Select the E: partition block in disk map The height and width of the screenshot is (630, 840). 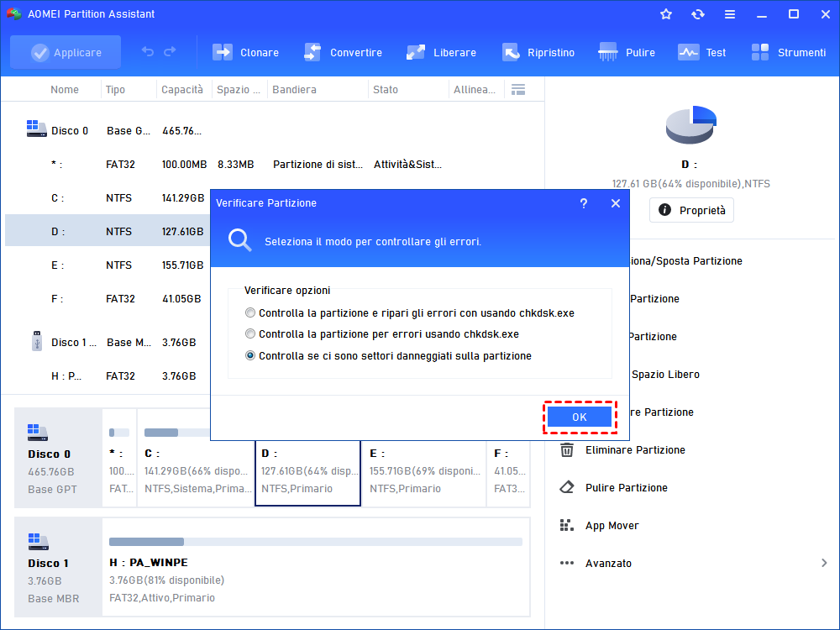(423, 472)
